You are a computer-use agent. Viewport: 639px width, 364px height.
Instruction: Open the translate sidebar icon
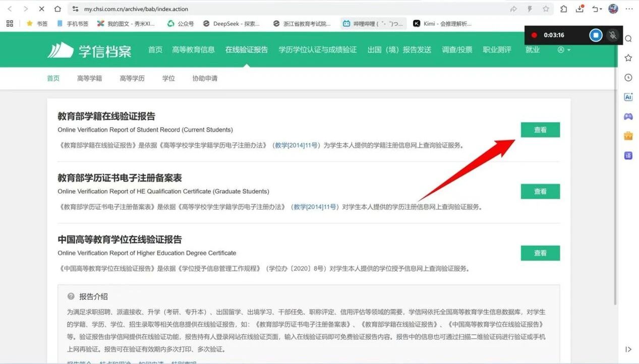click(628, 155)
